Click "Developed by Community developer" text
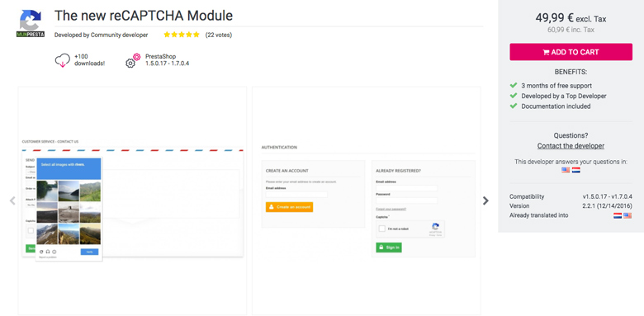 click(x=101, y=35)
